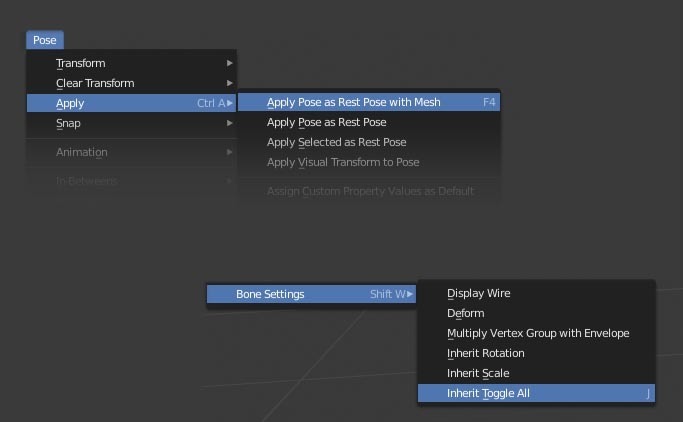Click Apply Selected as Rest Pose
This screenshot has width=683, height=422.
[x=336, y=142]
